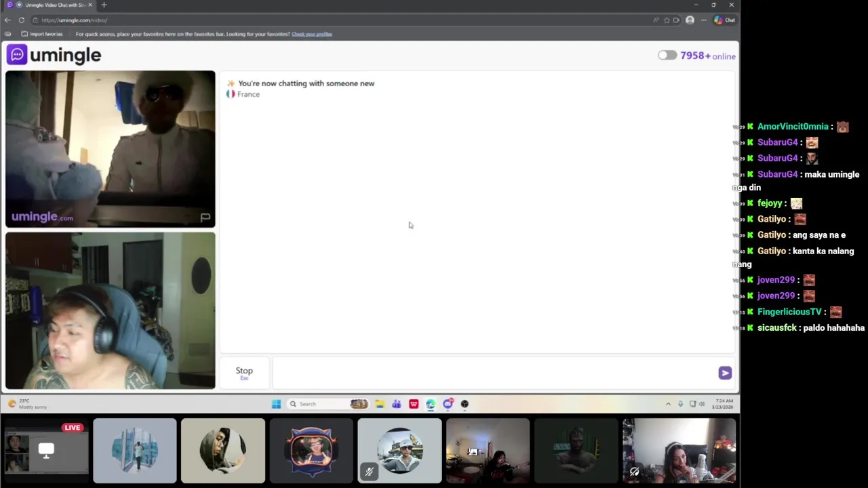Select the dark room man camera participant
The image size is (868, 488).
point(576,451)
